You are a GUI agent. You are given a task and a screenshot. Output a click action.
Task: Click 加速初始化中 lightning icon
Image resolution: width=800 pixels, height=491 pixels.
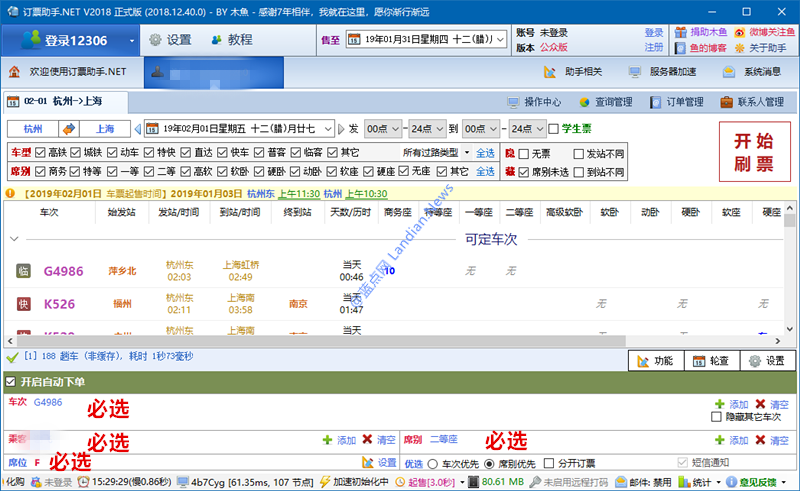pos(324,482)
